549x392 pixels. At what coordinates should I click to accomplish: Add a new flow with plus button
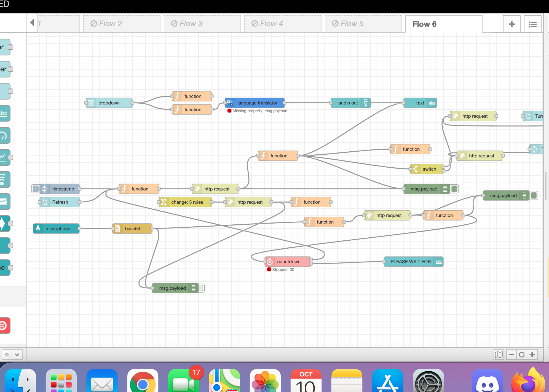tap(511, 25)
